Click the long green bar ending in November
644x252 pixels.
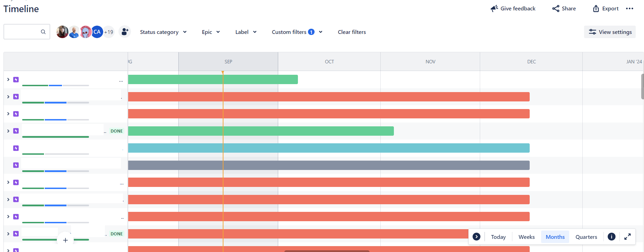point(261,131)
